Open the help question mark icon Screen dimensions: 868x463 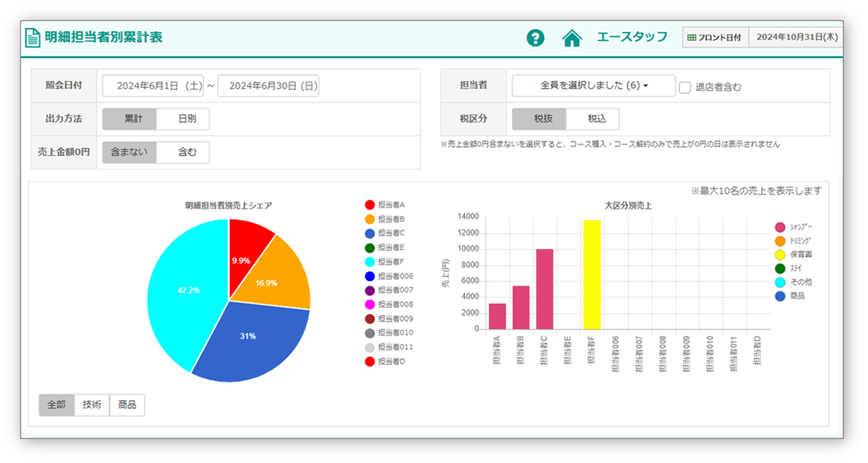[x=535, y=38]
